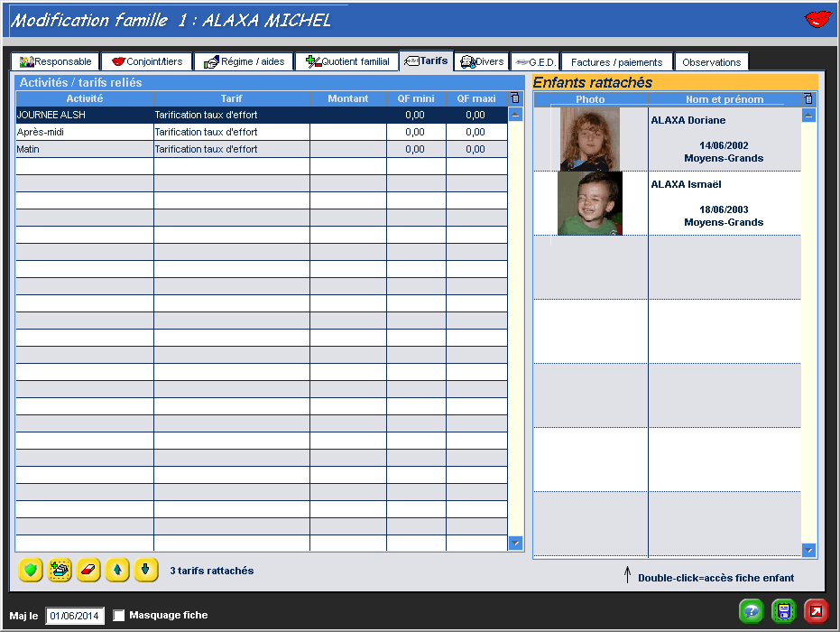Viewport: 840px width, 632px height.
Task: Click the photo of ALAXA Ismaël
Action: 589,203
